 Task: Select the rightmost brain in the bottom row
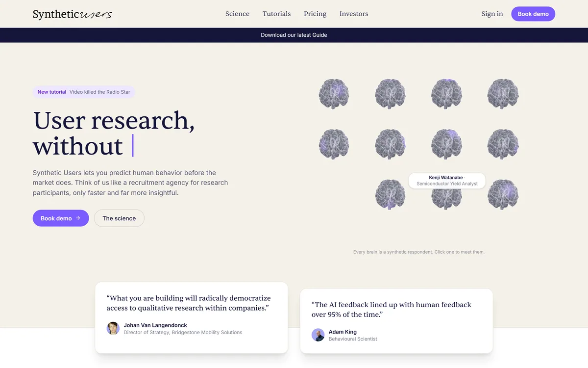pyautogui.click(x=503, y=194)
